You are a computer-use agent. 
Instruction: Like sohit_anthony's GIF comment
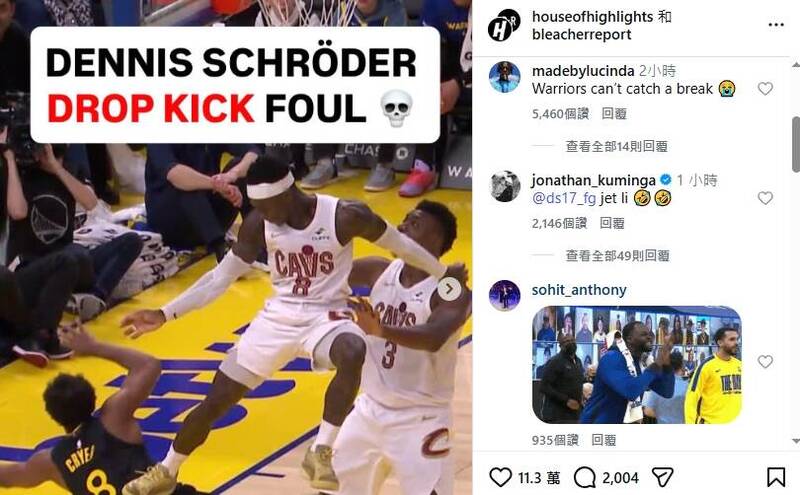pyautogui.click(x=765, y=362)
